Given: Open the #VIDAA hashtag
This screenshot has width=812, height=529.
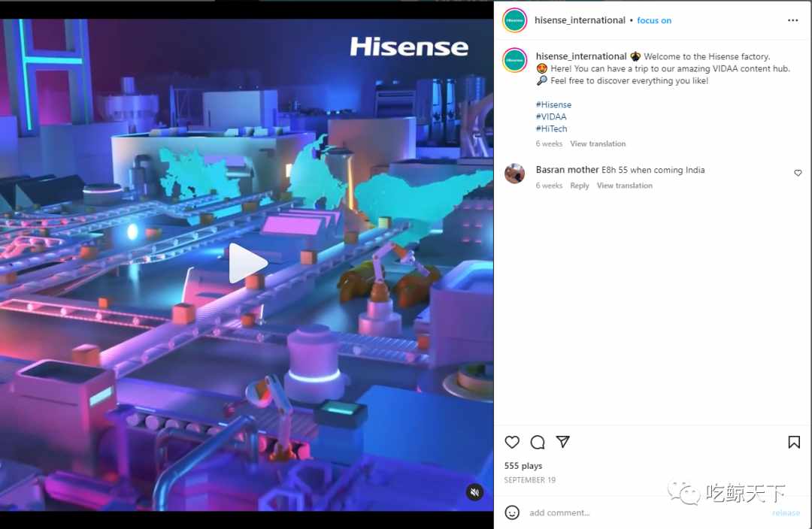Looking at the screenshot, I should point(551,116).
